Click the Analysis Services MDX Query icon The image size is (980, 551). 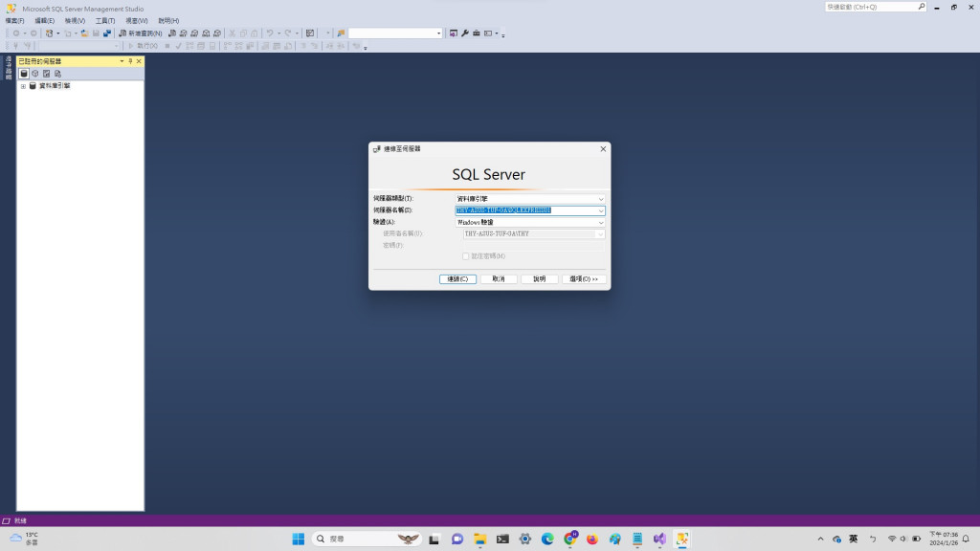[183, 33]
